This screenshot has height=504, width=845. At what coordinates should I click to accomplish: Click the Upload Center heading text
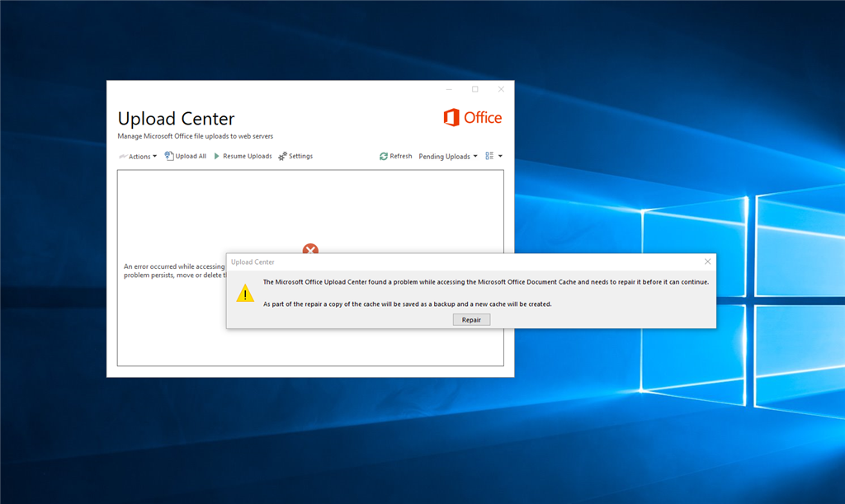[x=177, y=119]
